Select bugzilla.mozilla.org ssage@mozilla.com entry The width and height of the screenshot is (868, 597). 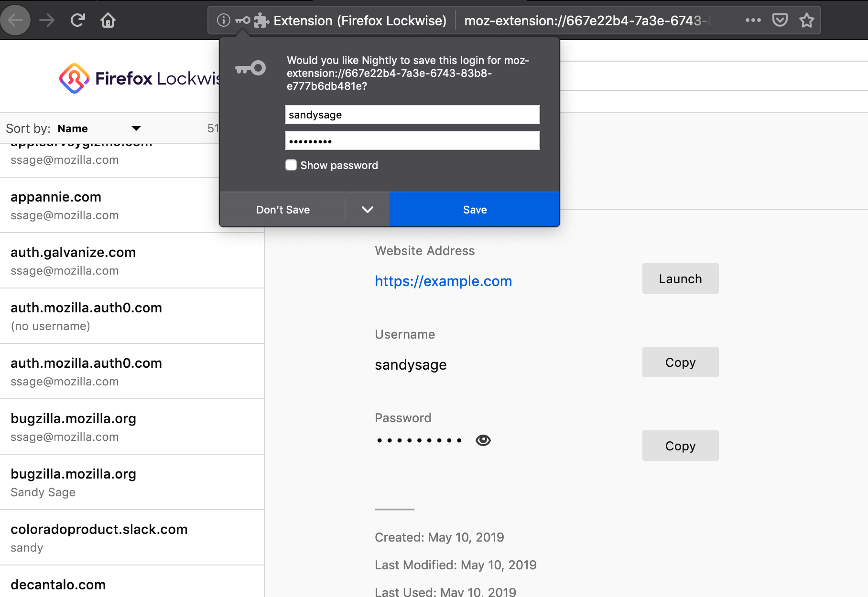[132, 427]
